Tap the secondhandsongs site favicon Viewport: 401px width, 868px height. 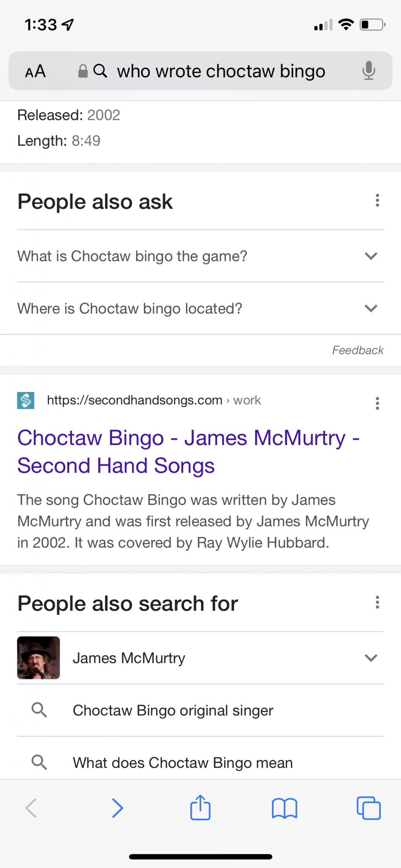coord(25,401)
